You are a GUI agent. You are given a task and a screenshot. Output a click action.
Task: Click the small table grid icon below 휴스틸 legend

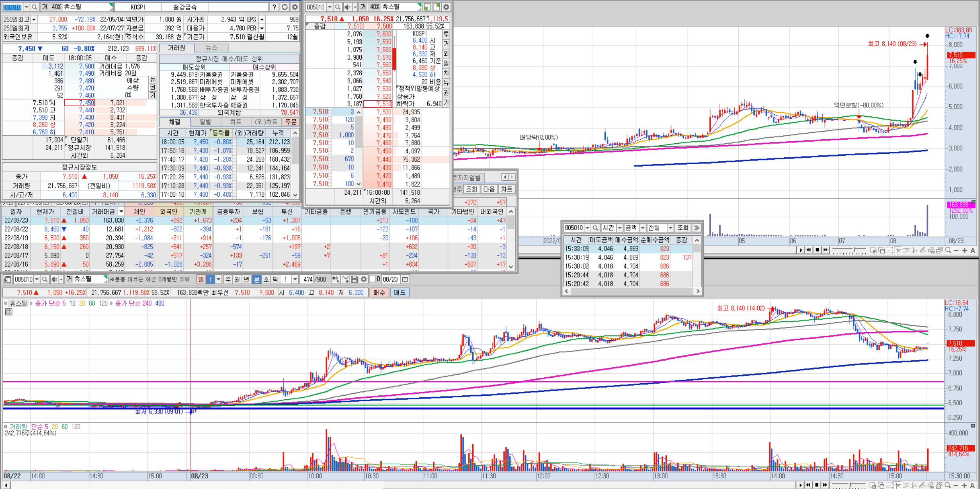tap(9, 312)
